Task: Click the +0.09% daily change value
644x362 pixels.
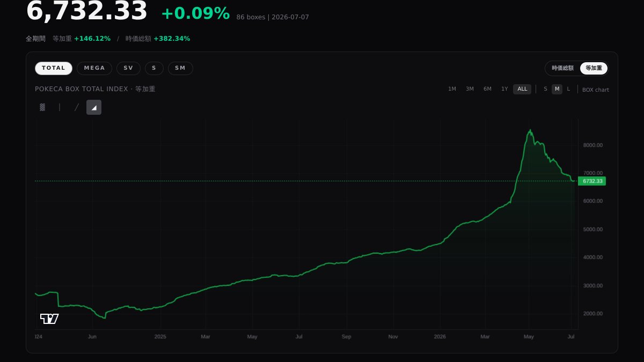Action: [x=195, y=13]
